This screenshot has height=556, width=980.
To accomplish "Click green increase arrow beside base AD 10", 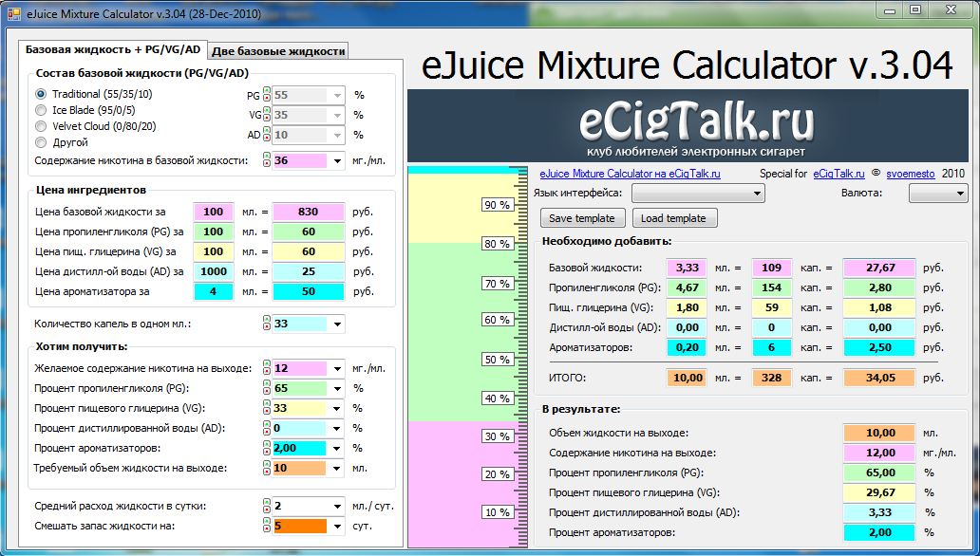I will point(267,131).
